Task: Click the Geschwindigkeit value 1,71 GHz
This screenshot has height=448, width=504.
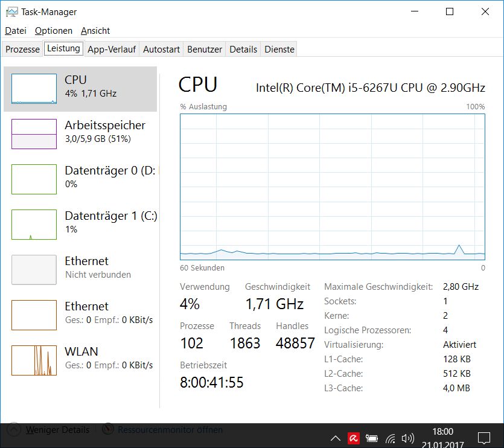Action: tap(275, 304)
